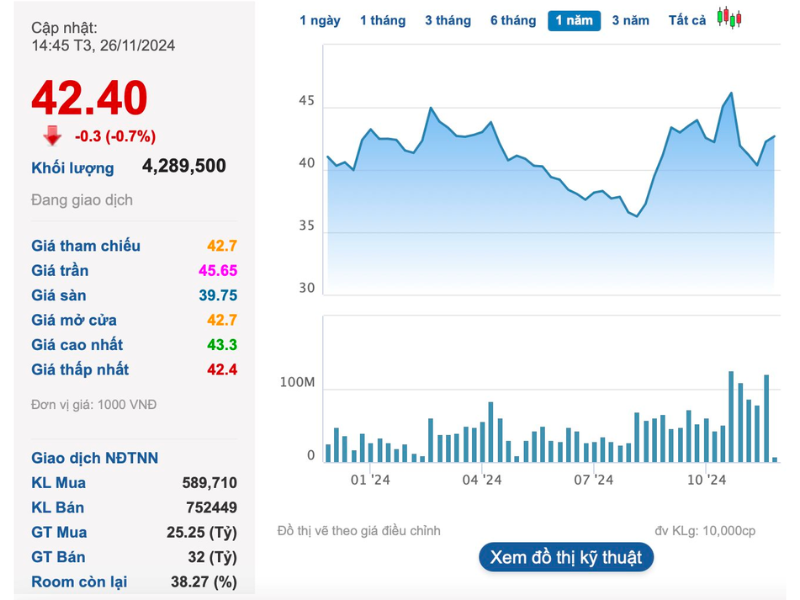Select the "1 ngày" time range tab
Viewport: 800px width, 600px height.
(320, 21)
